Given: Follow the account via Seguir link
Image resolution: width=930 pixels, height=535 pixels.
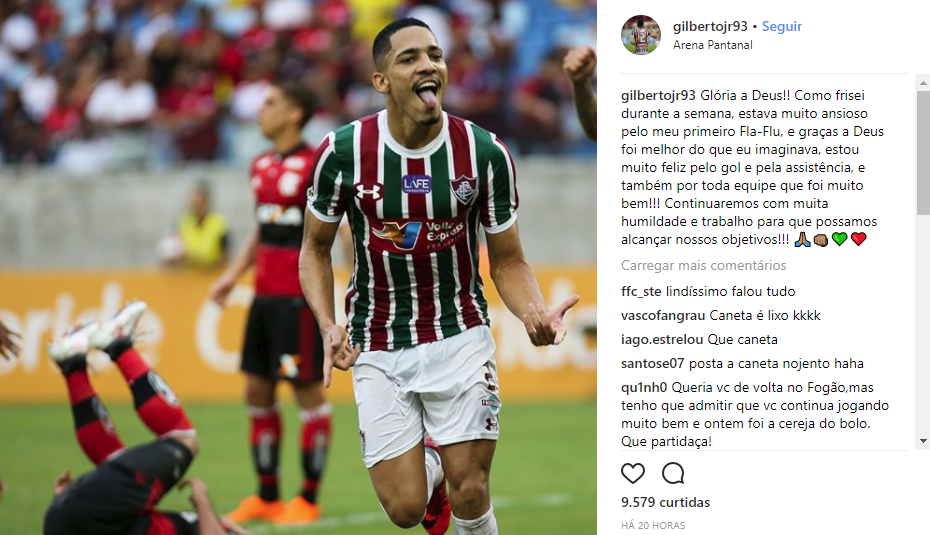Looking at the screenshot, I should point(781,27).
